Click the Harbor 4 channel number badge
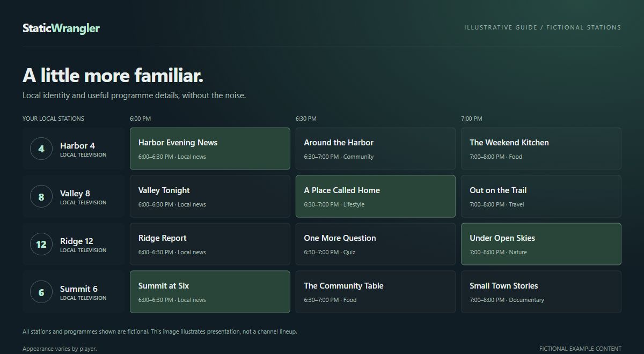 (41, 149)
